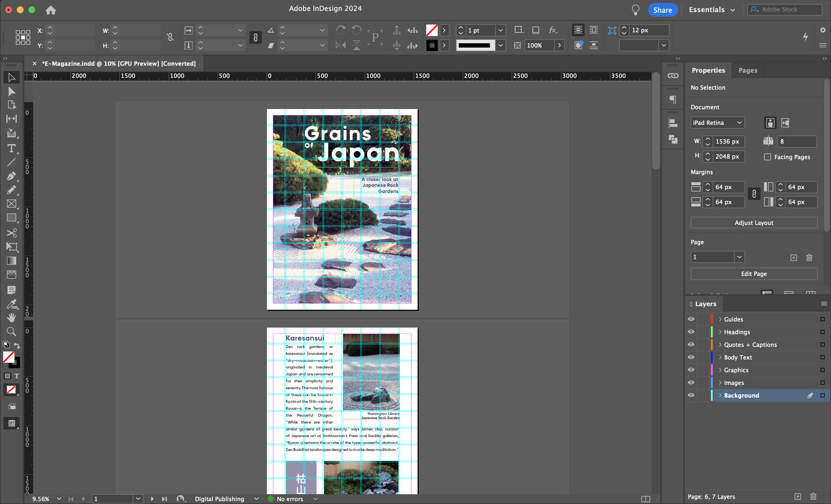Click the add new page icon in Properties
Screen dimensions: 831x504
pyautogui.click(x=793, y=258)
